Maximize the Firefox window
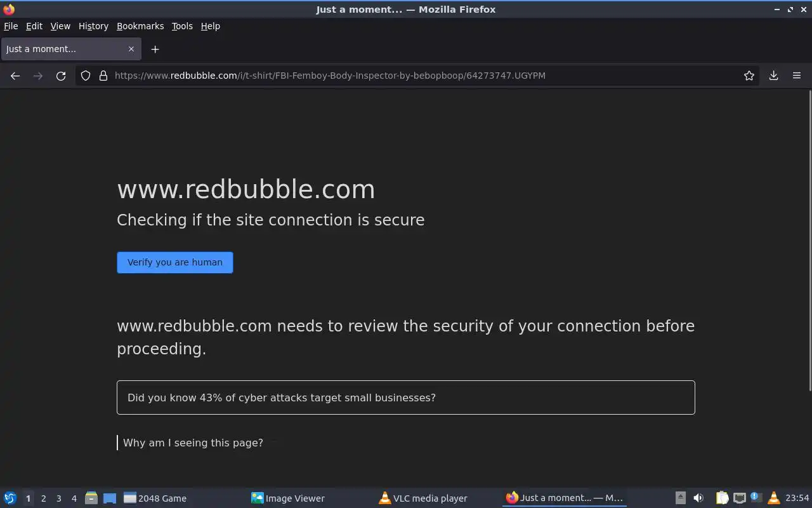The width and height of the screenshot is (812, 508). pyautogui.click(x=790, y=10)
